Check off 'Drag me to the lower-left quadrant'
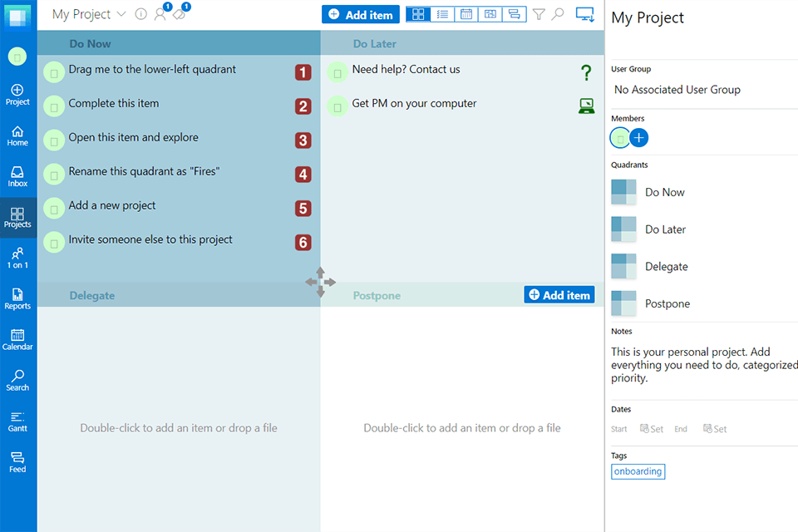The height and width of the screenshot is (532, 798). point(54,71)
